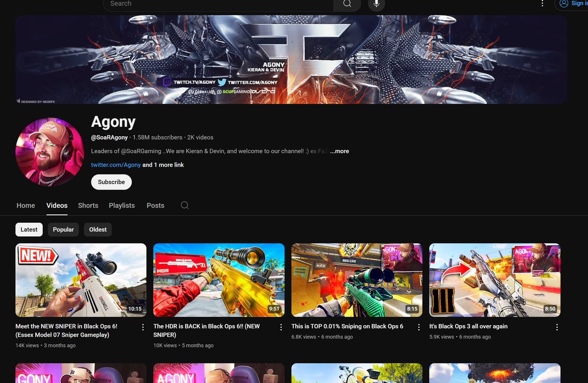The image size is (588, 383).
Task: Click '5.9K views • 6 months ago' text
Action: [460, 337]
